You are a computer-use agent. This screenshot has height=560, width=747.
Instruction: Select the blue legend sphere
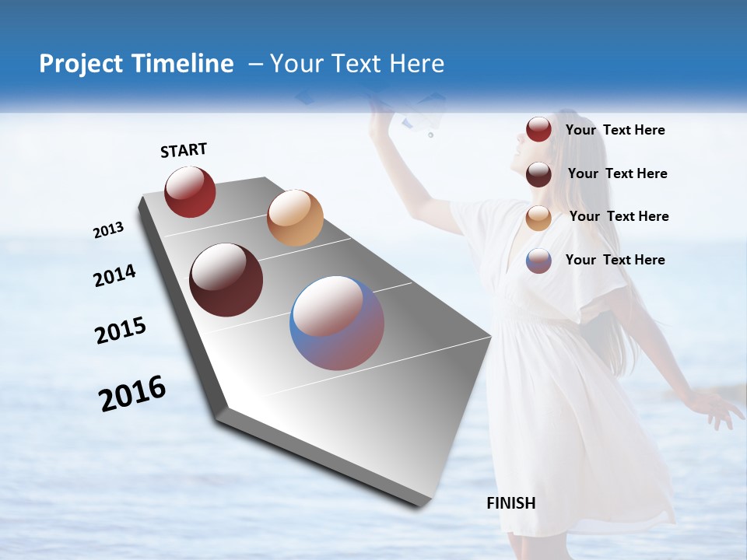coord(538,261)
